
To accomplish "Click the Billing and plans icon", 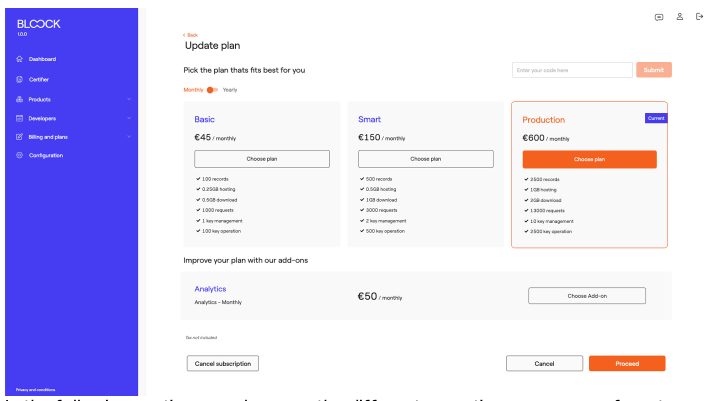I will point(20,137).
